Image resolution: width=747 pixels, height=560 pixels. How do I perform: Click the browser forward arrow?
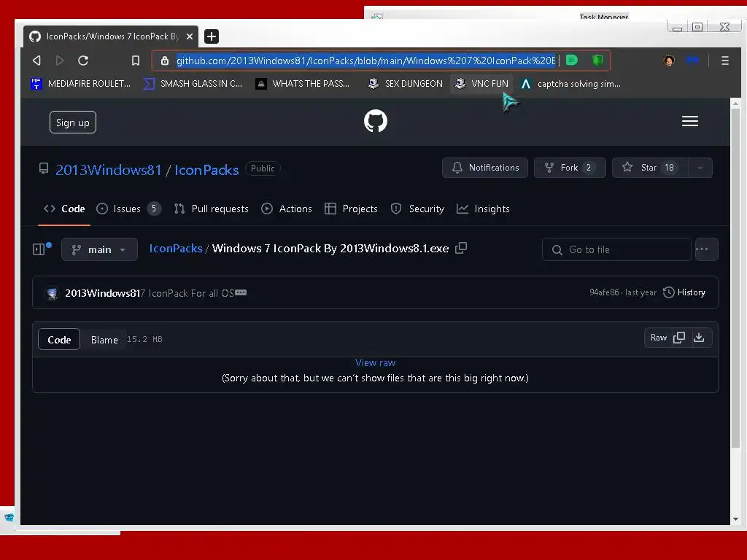[60, 61]
